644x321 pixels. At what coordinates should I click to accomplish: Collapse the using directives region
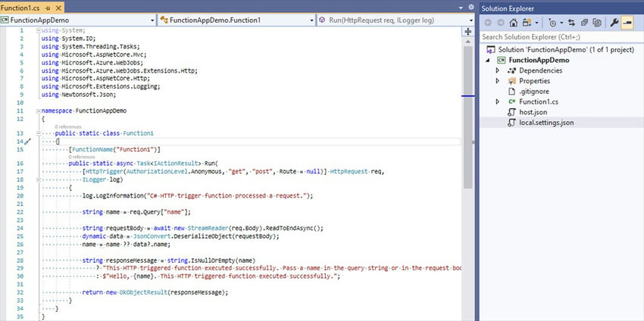(x=39, y=30)
